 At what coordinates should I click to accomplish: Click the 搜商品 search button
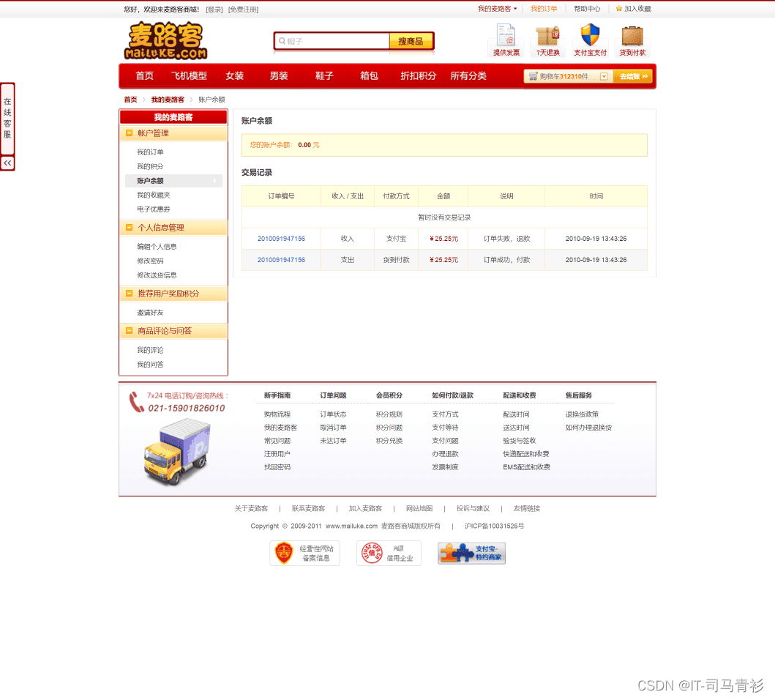(x=411, y=41)
